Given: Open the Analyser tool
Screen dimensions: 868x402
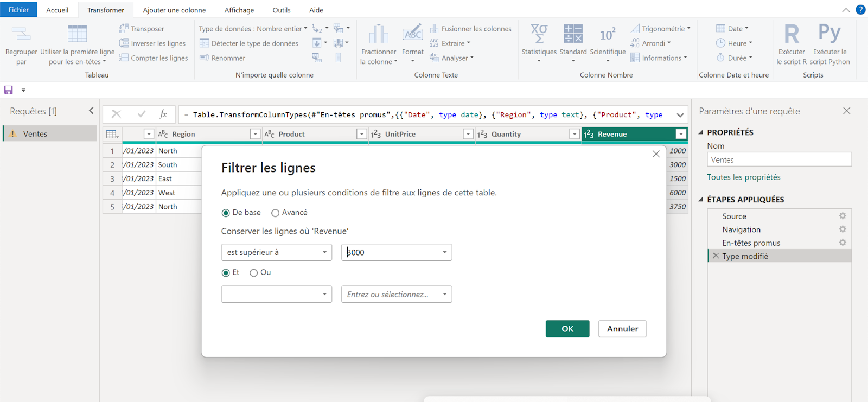Looking at the screenshot, I should 452,58.
